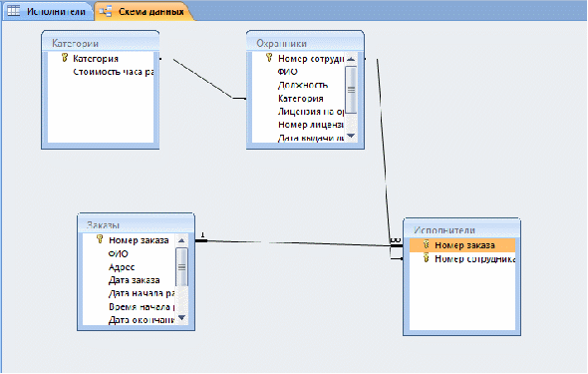The image size is (588, 374).
Task: Select Дата окончания field in Заказы table
Action: click(x=141, y=320)
